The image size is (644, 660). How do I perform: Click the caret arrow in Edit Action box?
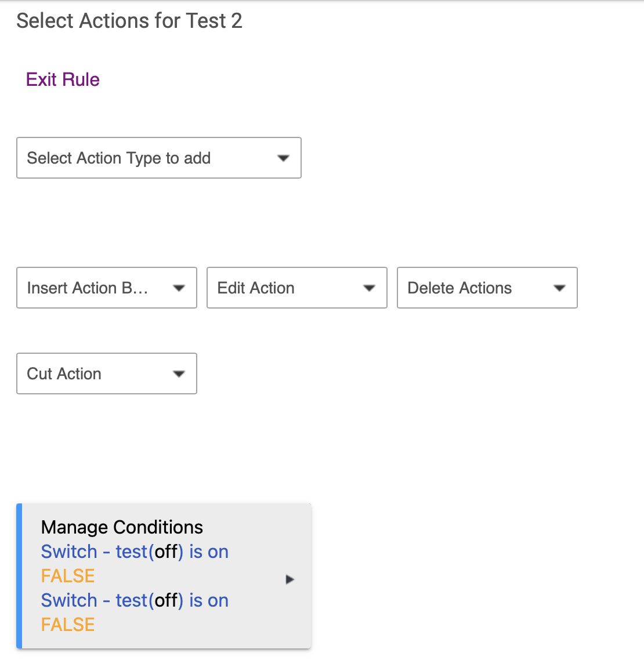[x=370, y=288]
